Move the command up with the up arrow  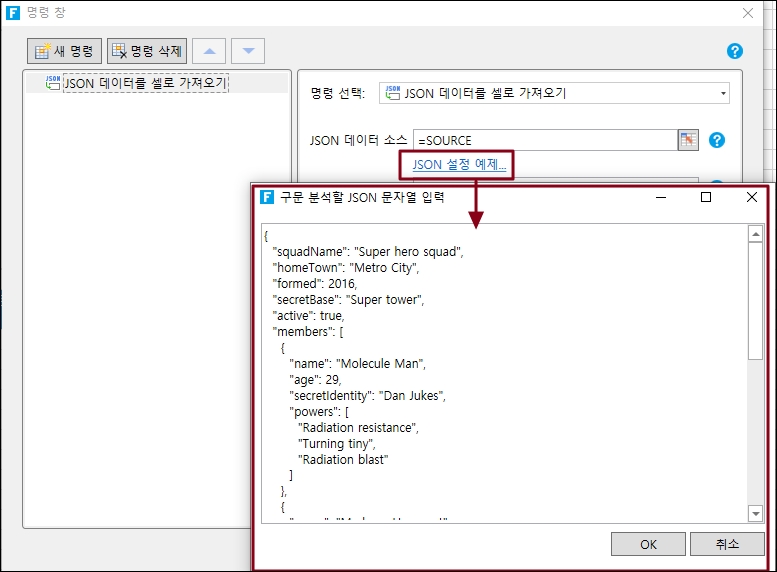coord(208,51)
